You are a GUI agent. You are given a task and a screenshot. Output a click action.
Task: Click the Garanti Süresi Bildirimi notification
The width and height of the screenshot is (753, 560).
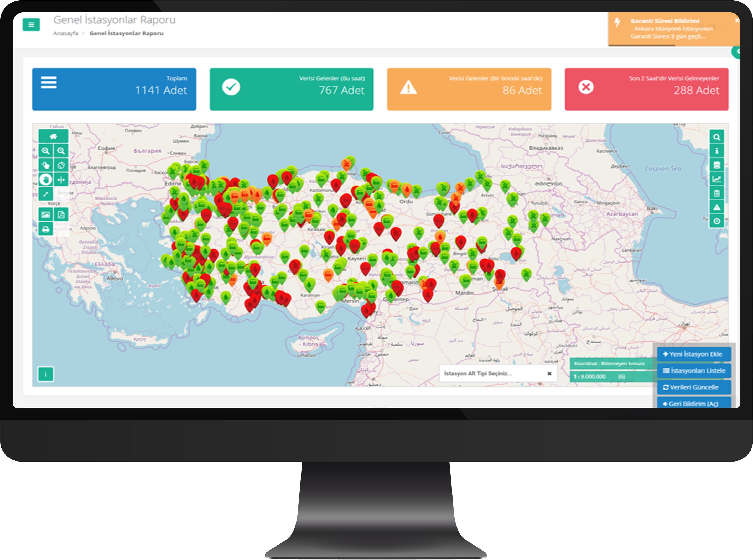pos(674,29)
